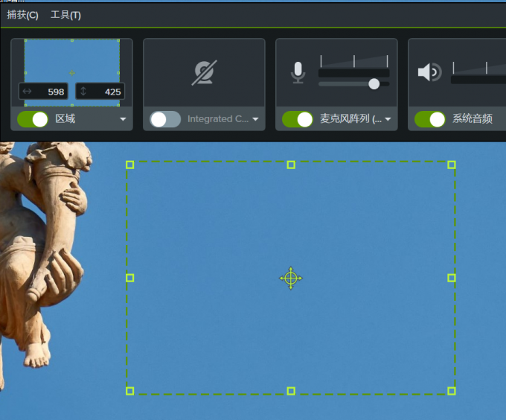Screen dimensions: 506x420
Task: Enable the Integrated Camera toggle
Action: coord(165,119)
